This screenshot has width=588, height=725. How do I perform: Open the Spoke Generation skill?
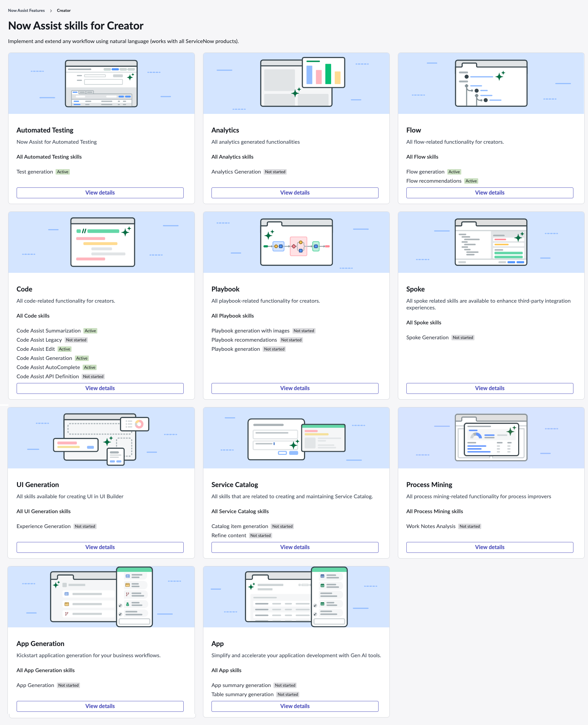[x=427, y=338]
